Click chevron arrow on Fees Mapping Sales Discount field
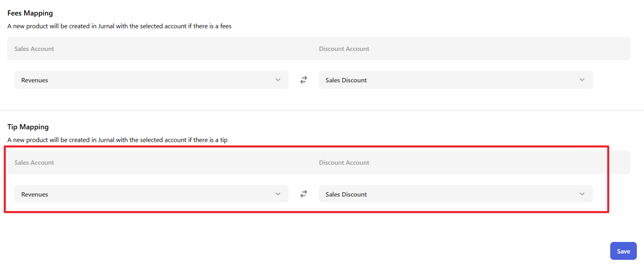The image size is (644, 267). click(x=582, y=80)
